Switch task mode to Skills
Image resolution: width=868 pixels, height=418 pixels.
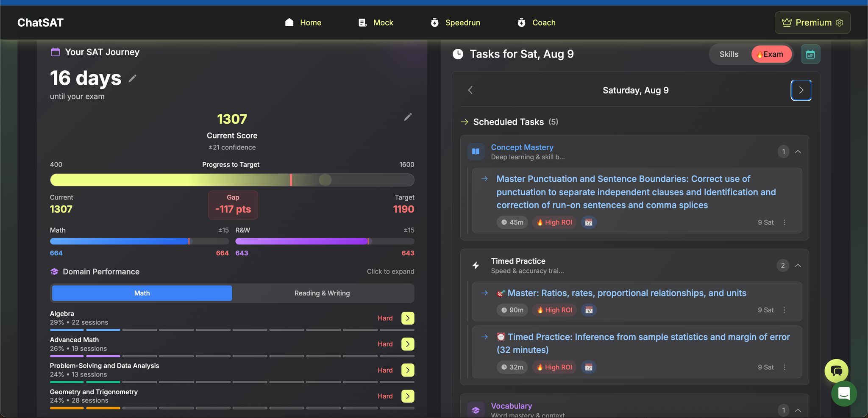pos(729,54)
